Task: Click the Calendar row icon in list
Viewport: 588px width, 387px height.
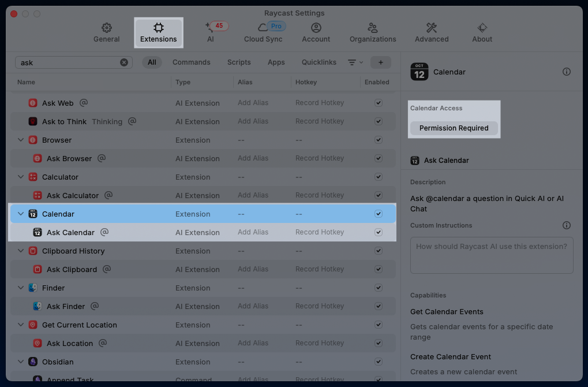Action: click(x=33, y=214)
